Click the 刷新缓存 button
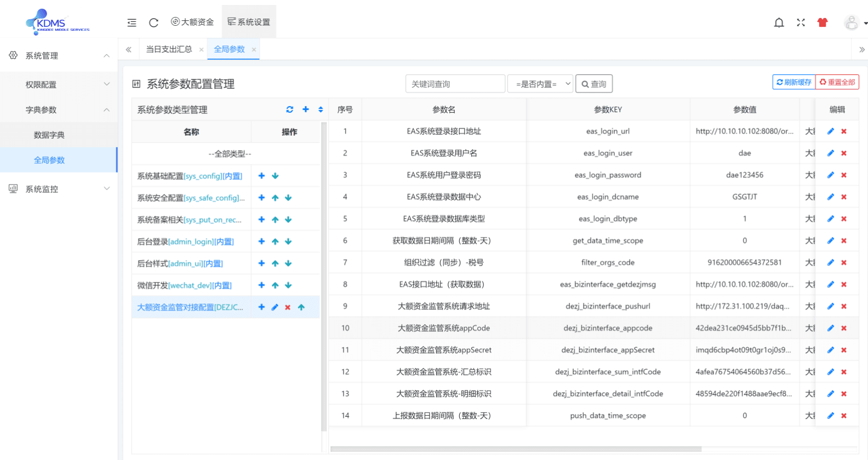Image resolution: width=868 pixels, height=460 pixels. pyautogui.click(x=793, y=82)
